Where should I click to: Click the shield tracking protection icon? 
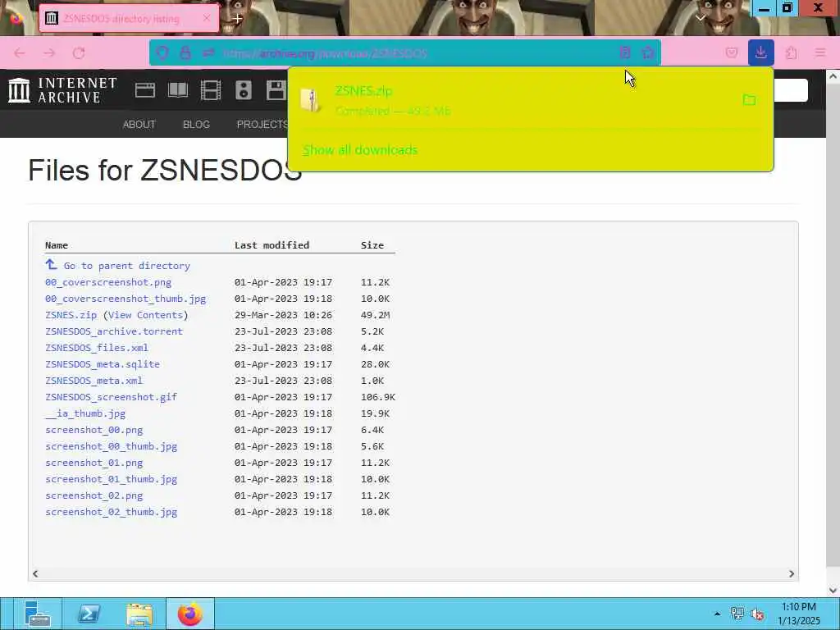pyautogui.click(x=162, y=52)
